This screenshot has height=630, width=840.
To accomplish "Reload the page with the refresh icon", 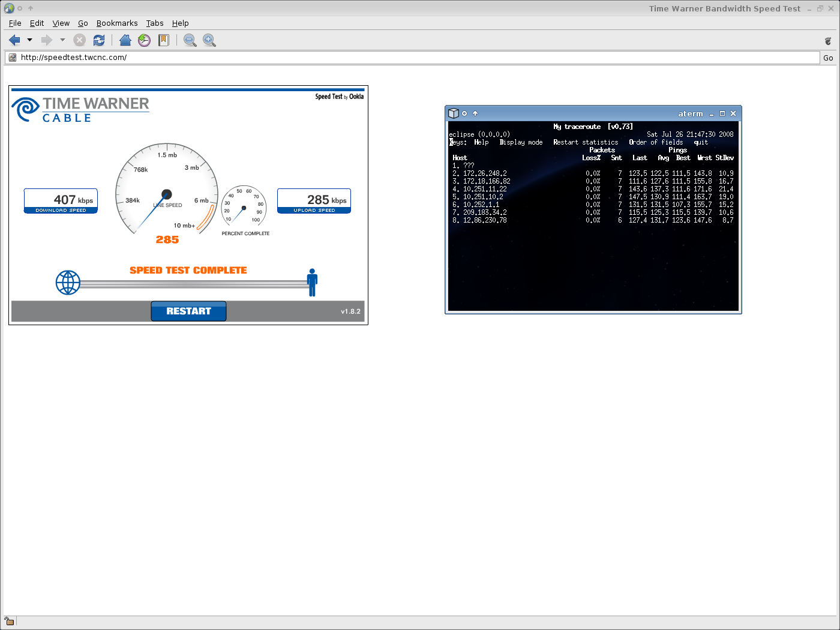I will point(99,40).
